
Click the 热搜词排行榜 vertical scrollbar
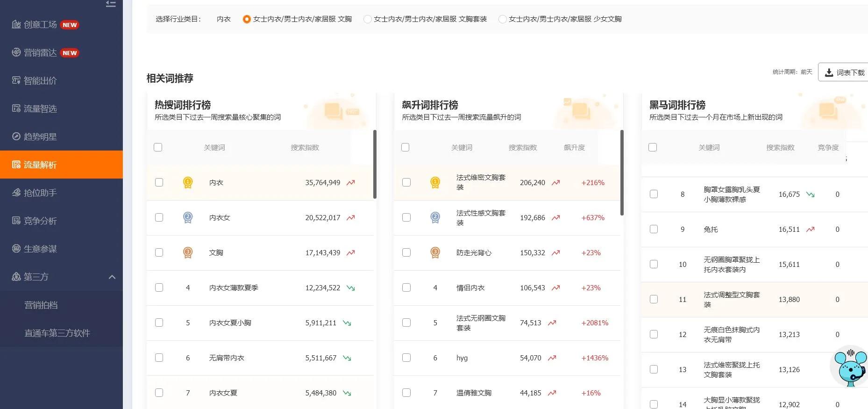[375, 164]
